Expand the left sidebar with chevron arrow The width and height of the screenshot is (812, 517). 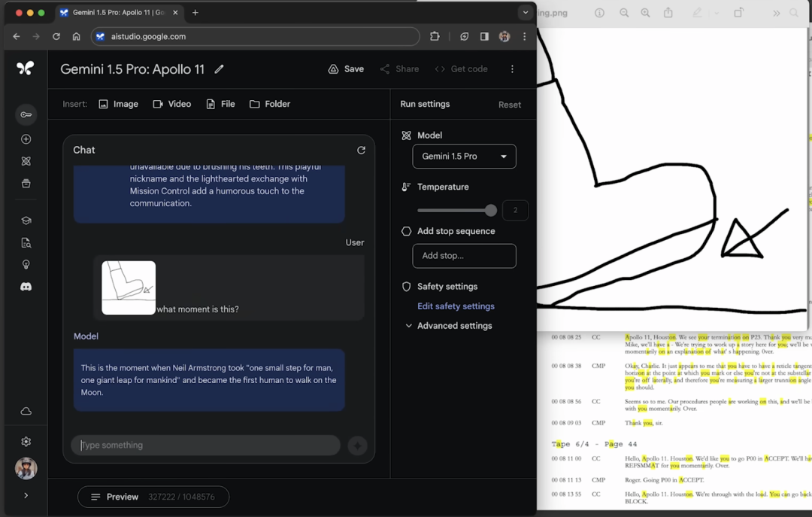tap(26, 496)
